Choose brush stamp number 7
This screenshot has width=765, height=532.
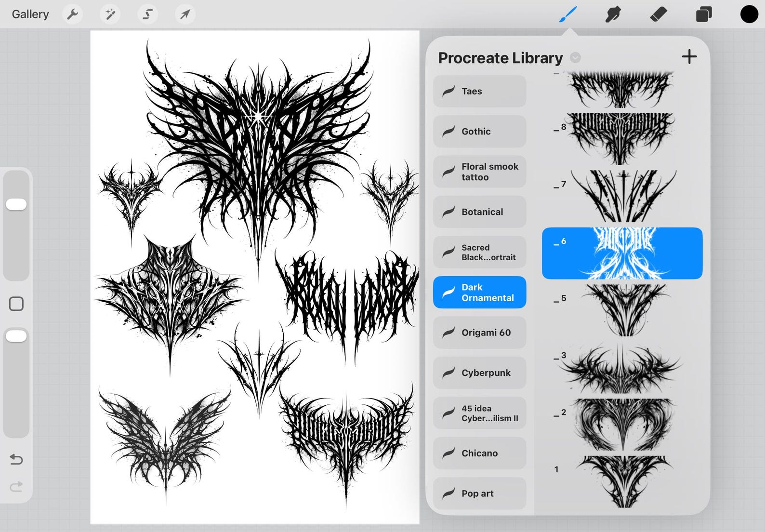tap(622, 196)
